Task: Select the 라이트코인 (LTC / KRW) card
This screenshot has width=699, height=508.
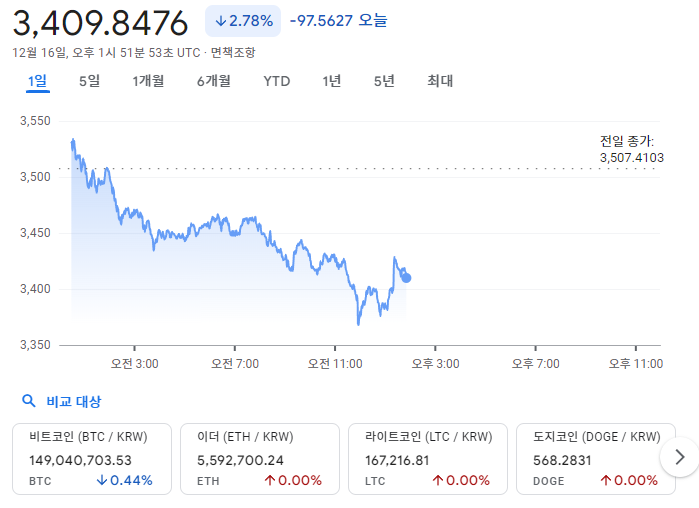Action: point(427,458)
